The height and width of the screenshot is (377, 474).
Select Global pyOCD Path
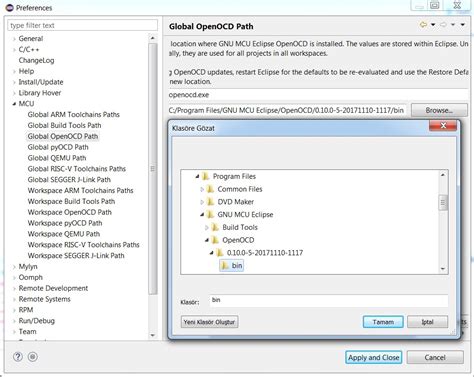click(x=58, y=147)
